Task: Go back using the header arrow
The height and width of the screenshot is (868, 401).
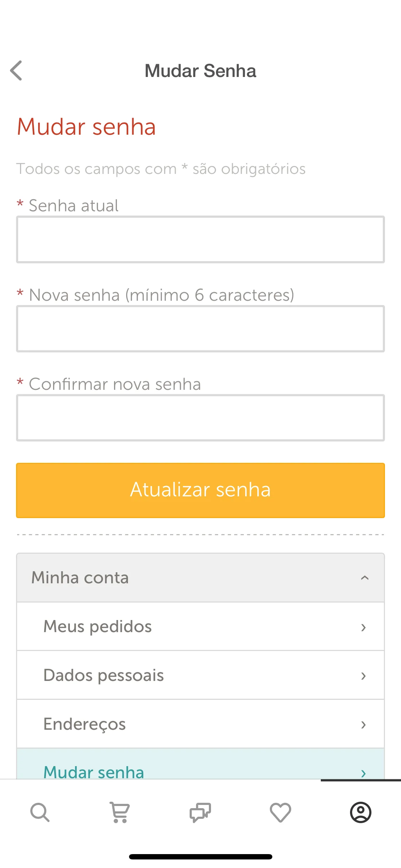Action: click(16, 71)
